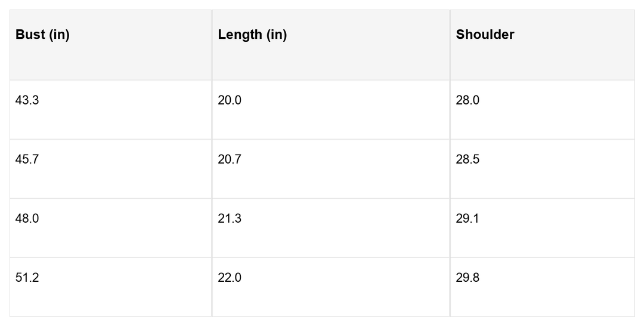The image size is (644, 326).
Task: Select the length value beside bust 45.7
Action: (x=230, y=159)
